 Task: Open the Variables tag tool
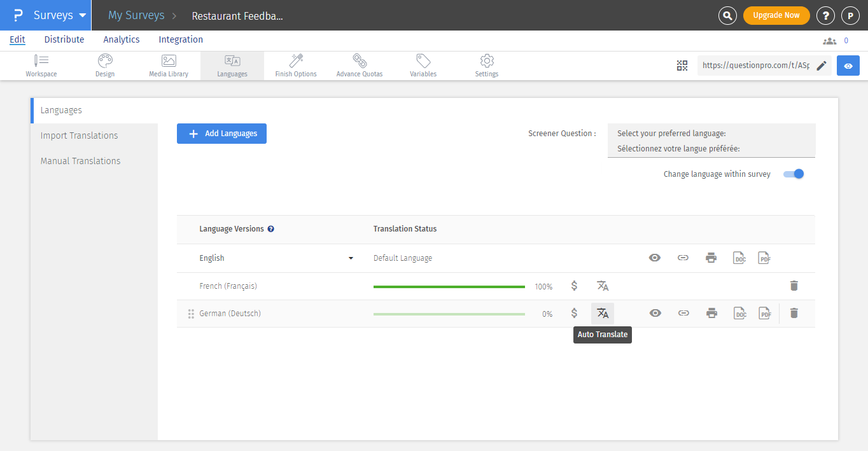[423, 66]
